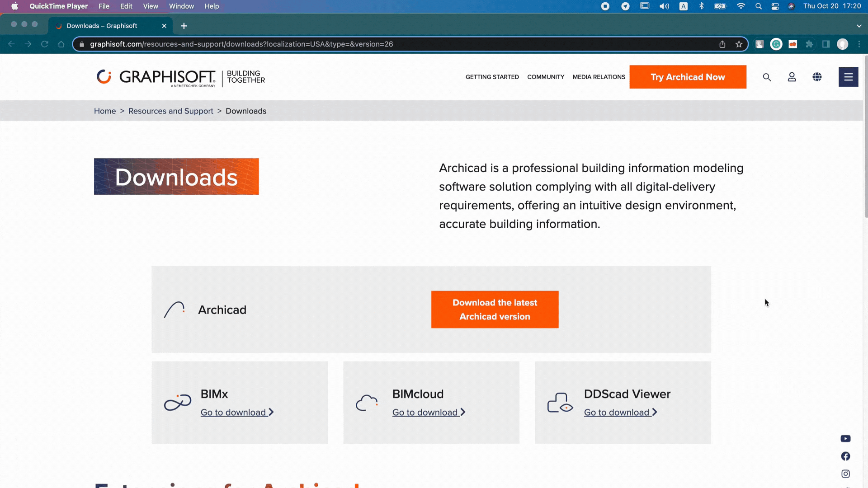Click the site lock icon in address bar

pos(82,44)
